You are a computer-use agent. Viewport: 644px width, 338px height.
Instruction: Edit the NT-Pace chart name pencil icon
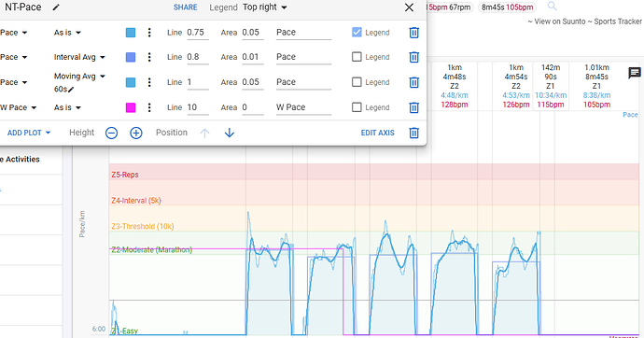pos(56,7)
